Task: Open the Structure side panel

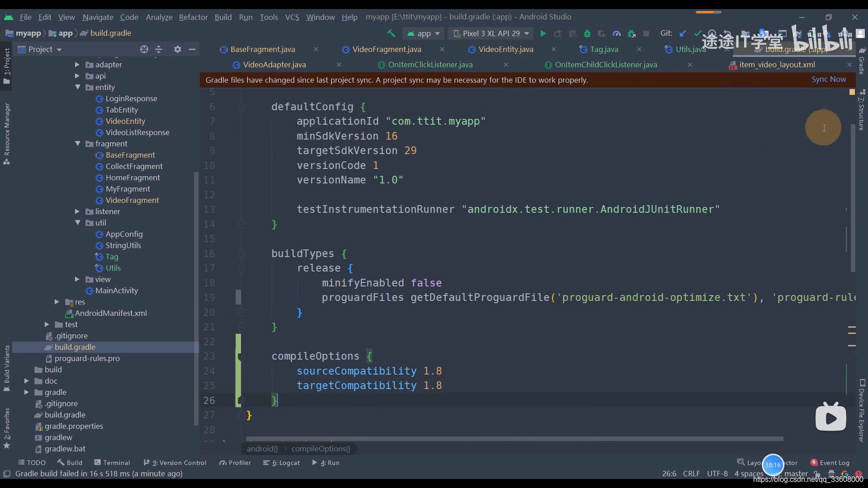Action: pyautogui.click(x=862, y=111)
